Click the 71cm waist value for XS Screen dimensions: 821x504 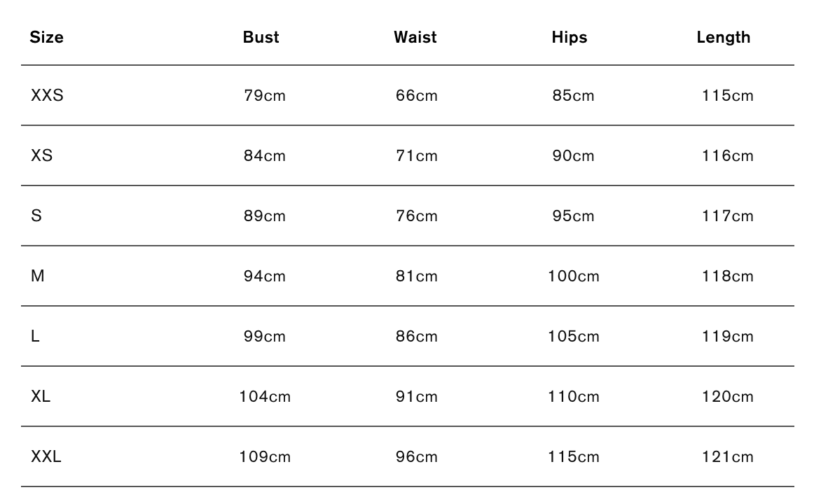tap(416, 156)
